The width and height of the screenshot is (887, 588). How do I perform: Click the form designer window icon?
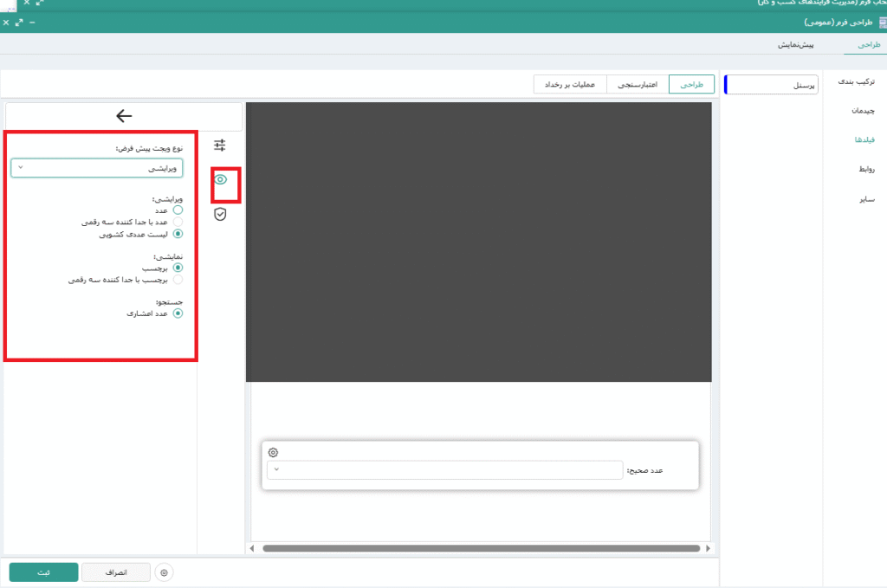coord(879,23)
